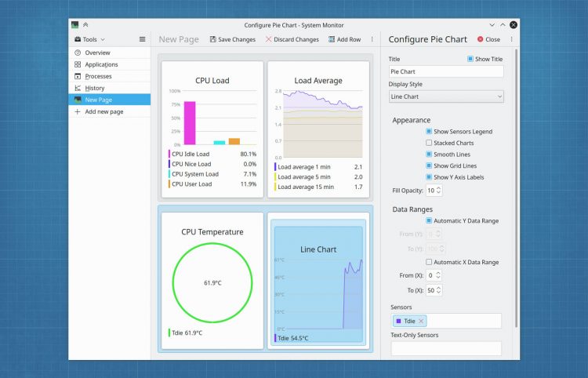The width and height of the screenshot is (588, 378).
Task: Click the History chart icon
Action: coord(78,88)
